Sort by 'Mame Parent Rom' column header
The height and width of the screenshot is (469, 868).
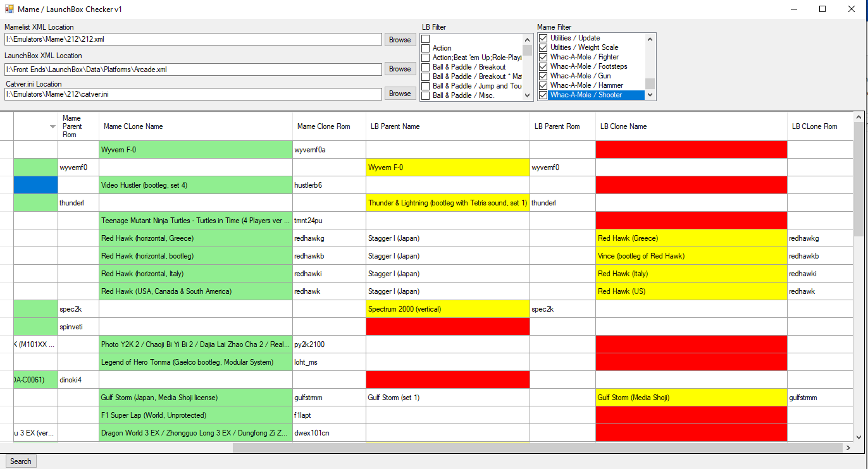tap(78, 126)
